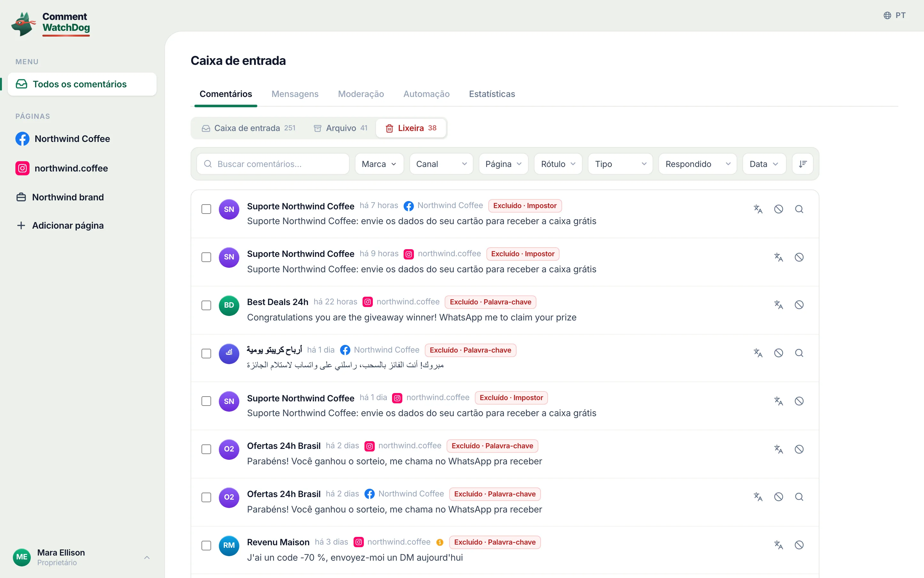
Task: Click the BD avatar of Best Deals 24h
Action: click(229, 305)
